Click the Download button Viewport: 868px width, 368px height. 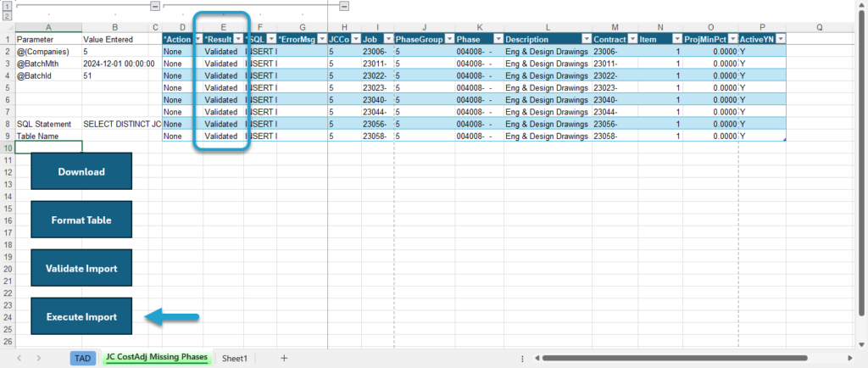pos(81,171)
